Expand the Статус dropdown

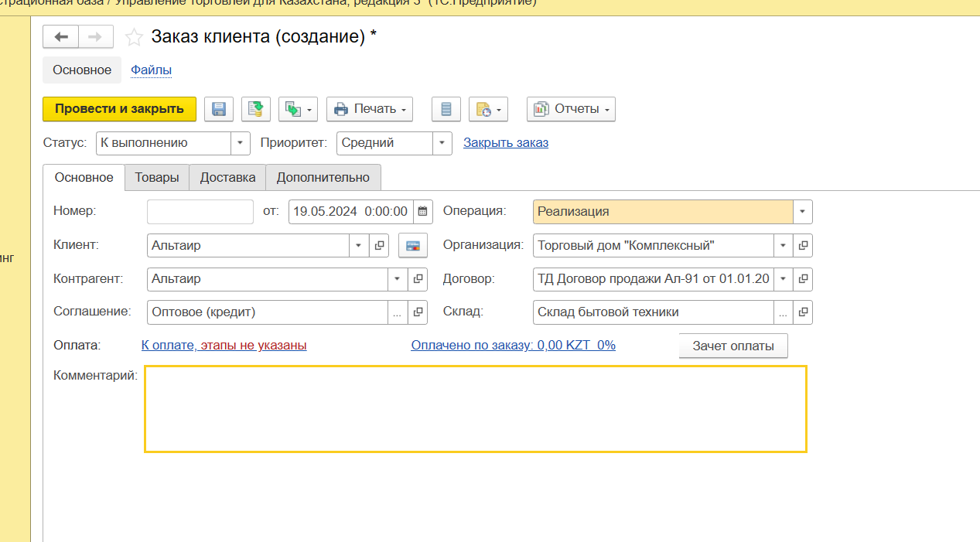(x=241, y=143)
